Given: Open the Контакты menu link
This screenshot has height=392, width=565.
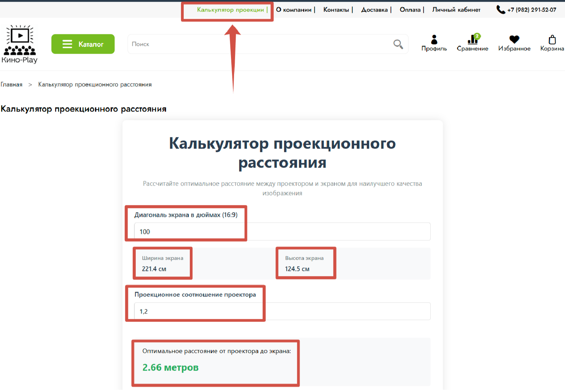Looking at the screenshot, I should point(336,10).
